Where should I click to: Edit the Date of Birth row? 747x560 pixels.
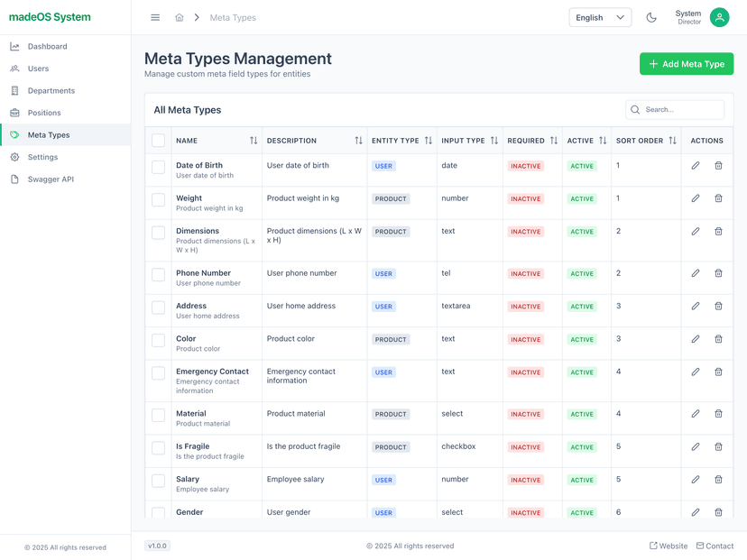coord(696,166)
